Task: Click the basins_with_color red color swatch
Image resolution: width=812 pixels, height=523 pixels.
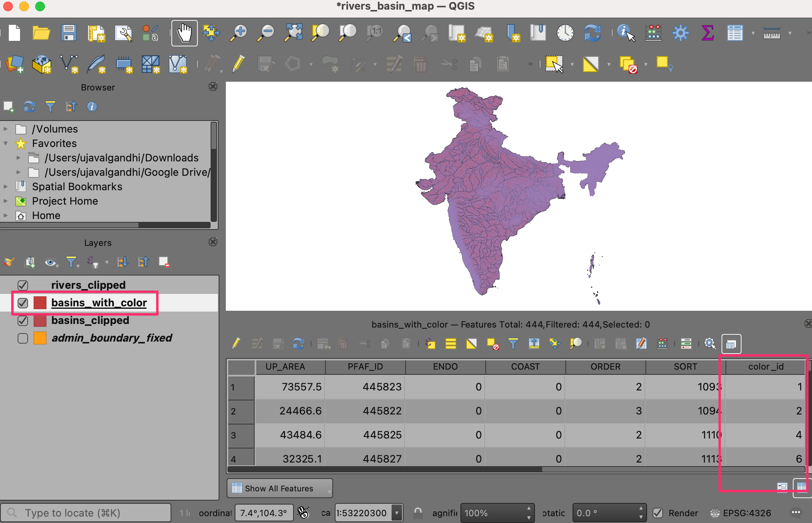Action: click(x=40, y=303)
